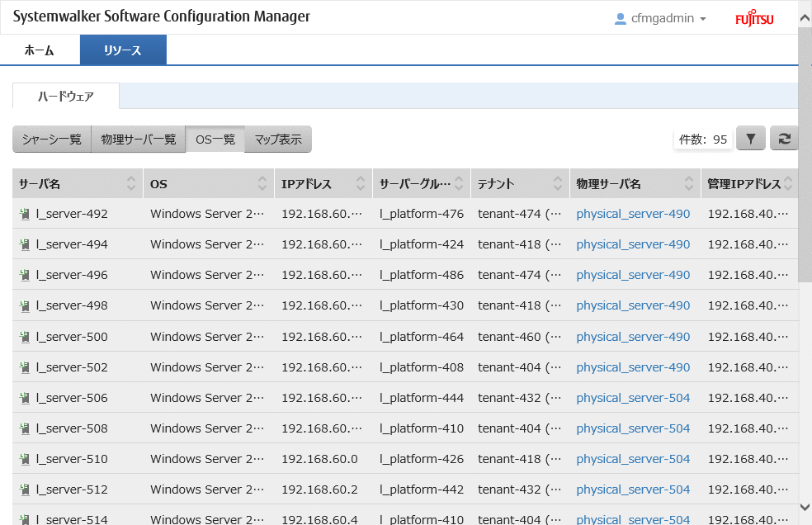Click the cfmgadmin username text
The width and height of the screenshot is (812, 525).
click(663, 19)
